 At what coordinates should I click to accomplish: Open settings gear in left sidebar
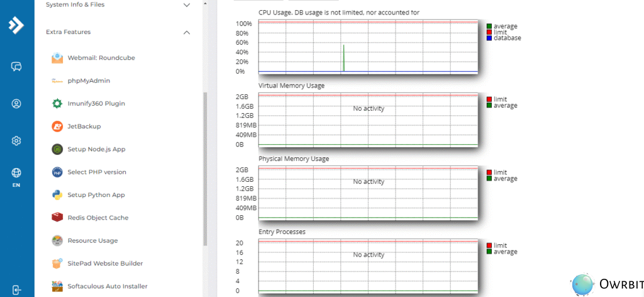[17, 141]
